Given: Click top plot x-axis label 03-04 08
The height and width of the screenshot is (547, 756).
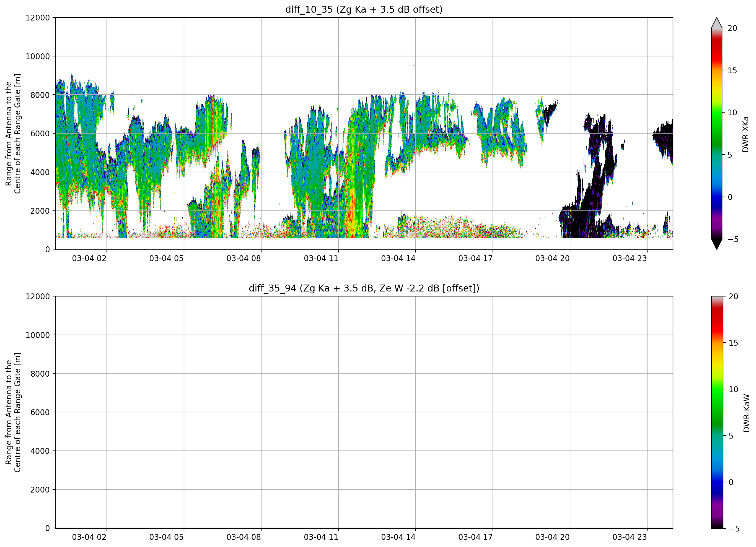Looking at the screenshot, I should [244, 259].
